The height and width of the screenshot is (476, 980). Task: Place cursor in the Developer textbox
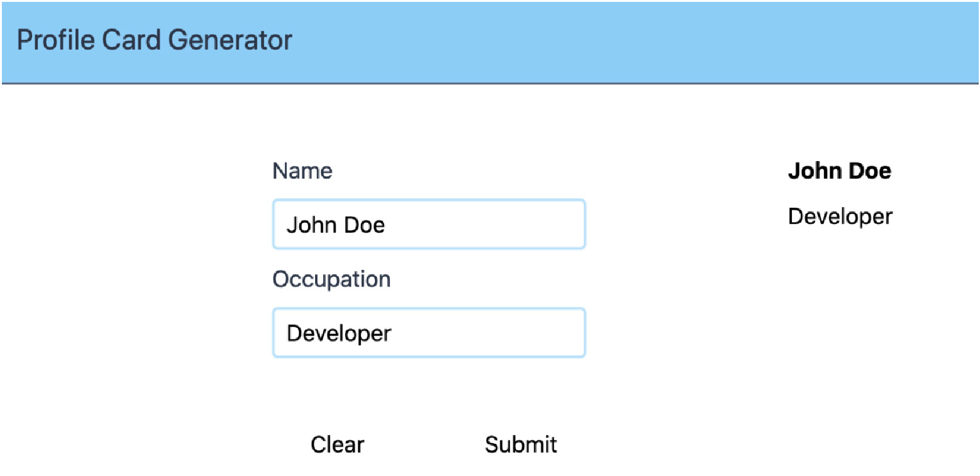(x=429, y=333)
